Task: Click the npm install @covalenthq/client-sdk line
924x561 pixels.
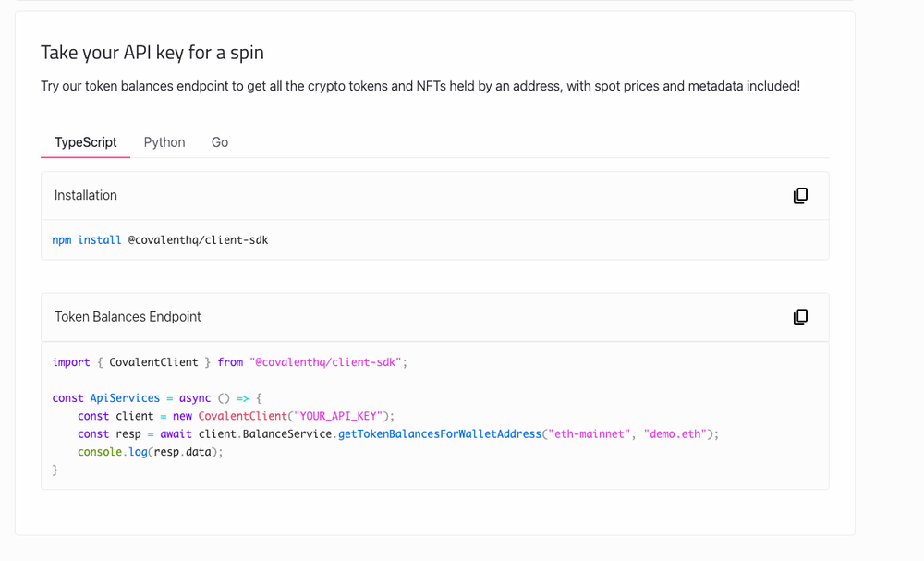Action: click(160, 240)
